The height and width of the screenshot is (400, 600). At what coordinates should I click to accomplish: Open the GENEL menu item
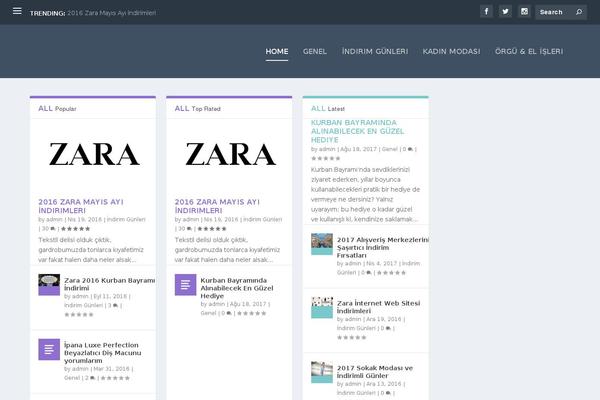point(315,51)
